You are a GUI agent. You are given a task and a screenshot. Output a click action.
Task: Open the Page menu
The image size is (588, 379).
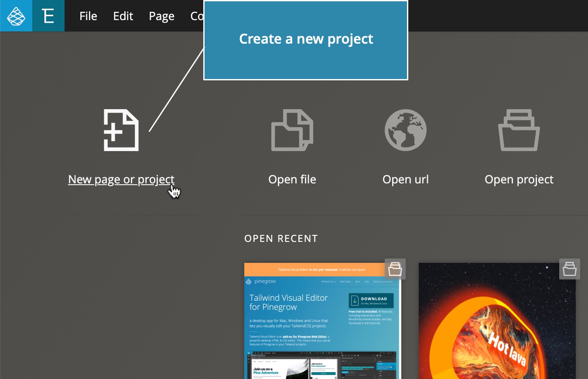pos(161,16)
